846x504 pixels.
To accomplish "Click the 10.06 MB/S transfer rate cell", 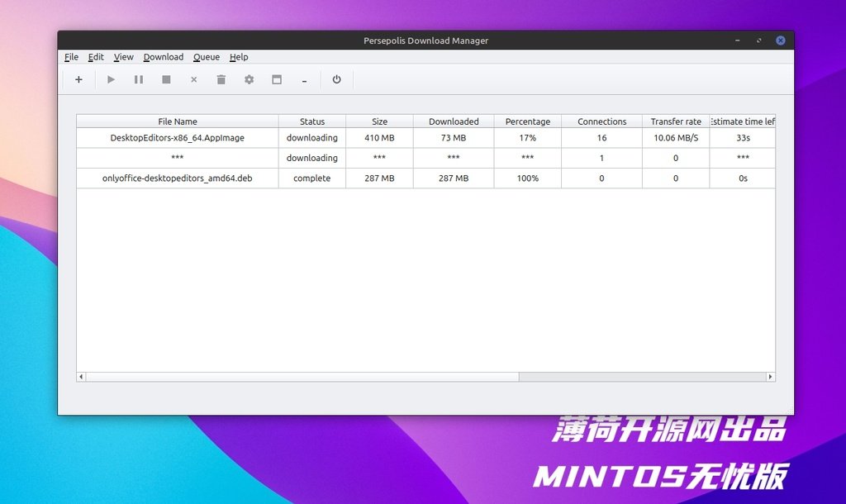I will click(x=676, y=138).
